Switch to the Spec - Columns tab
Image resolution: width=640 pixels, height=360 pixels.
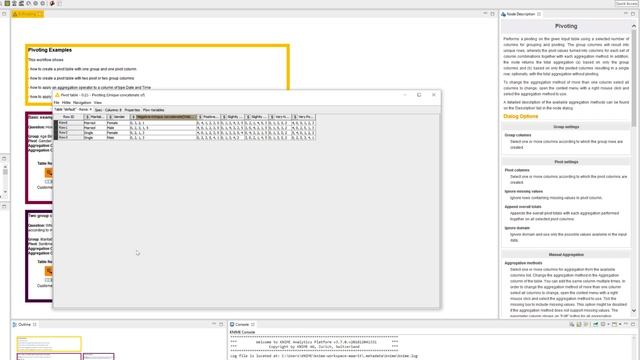click(108, 110)
